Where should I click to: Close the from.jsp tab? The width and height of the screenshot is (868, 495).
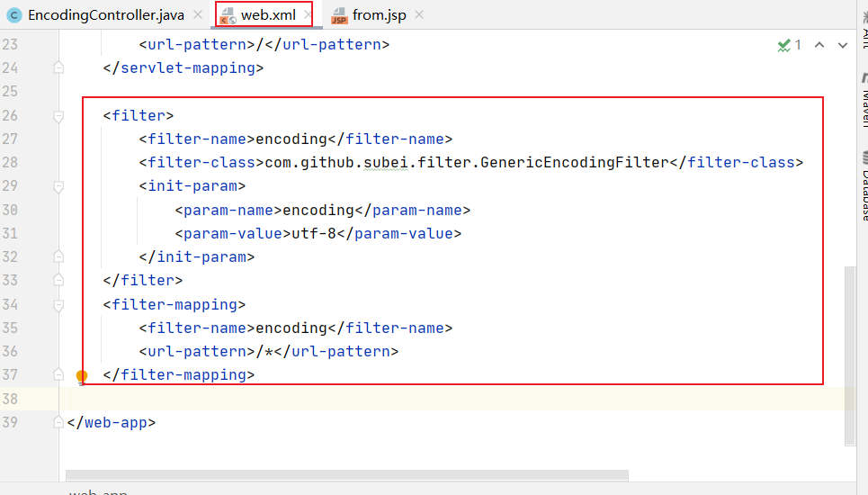[419, 15]
